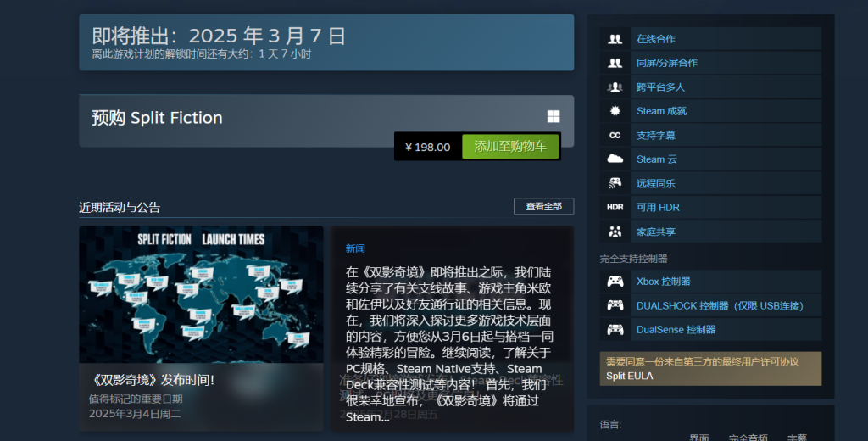
Task: Click the Steam Cloud icon
Action: (x=615, y=159)
